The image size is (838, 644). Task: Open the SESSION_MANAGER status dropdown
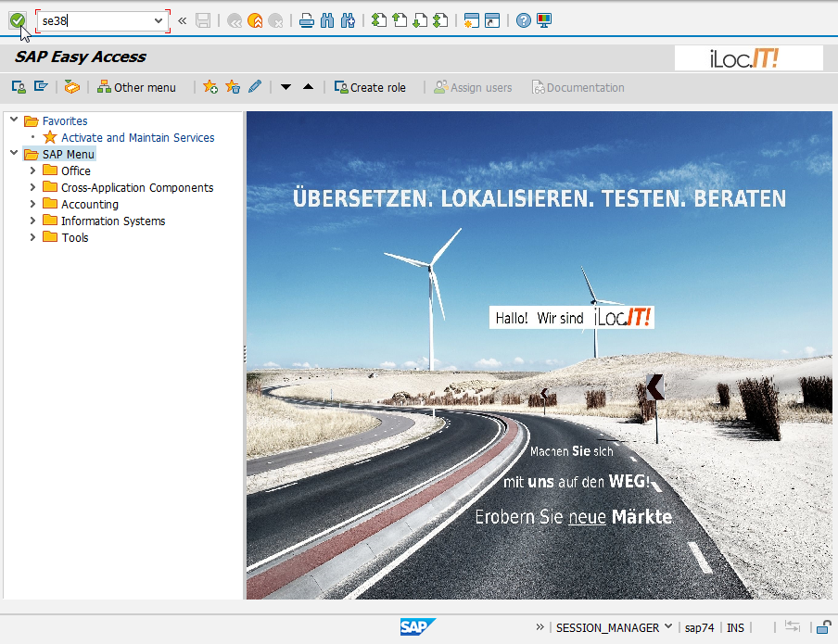[x=667, y=627]
